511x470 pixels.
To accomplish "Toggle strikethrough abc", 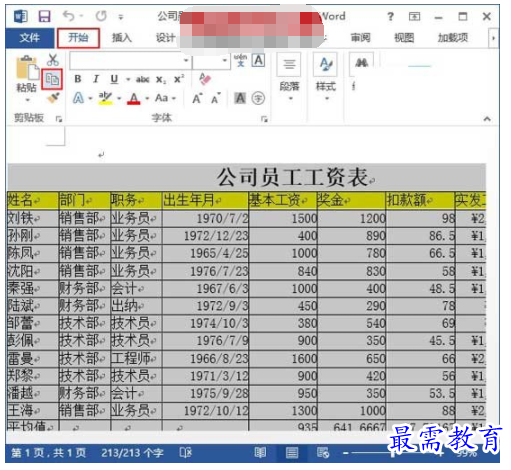I will tap(142, 79).
